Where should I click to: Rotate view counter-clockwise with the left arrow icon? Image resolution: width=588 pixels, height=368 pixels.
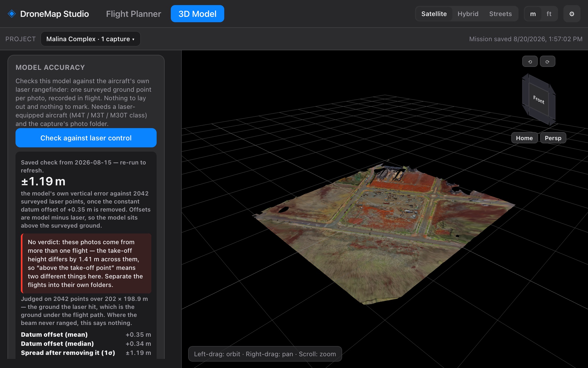pyautogui.click(x=530, y=62)
